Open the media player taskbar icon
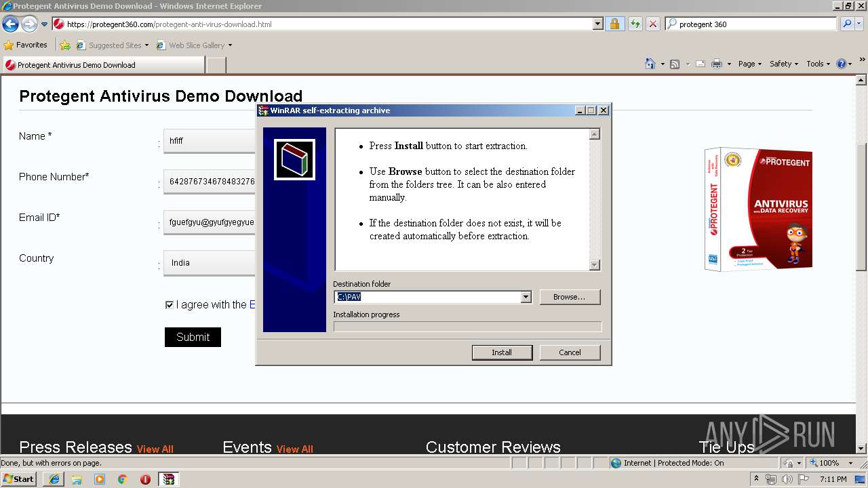 [100, 479]
